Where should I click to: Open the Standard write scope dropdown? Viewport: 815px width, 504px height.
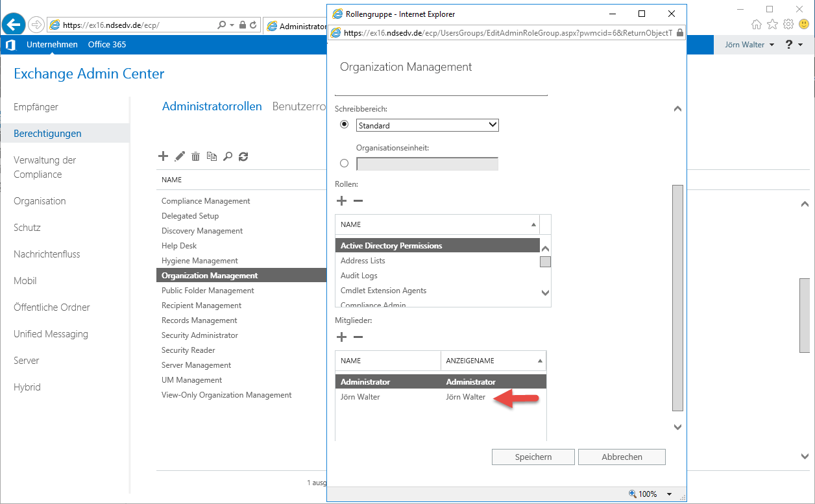point(428,125)
